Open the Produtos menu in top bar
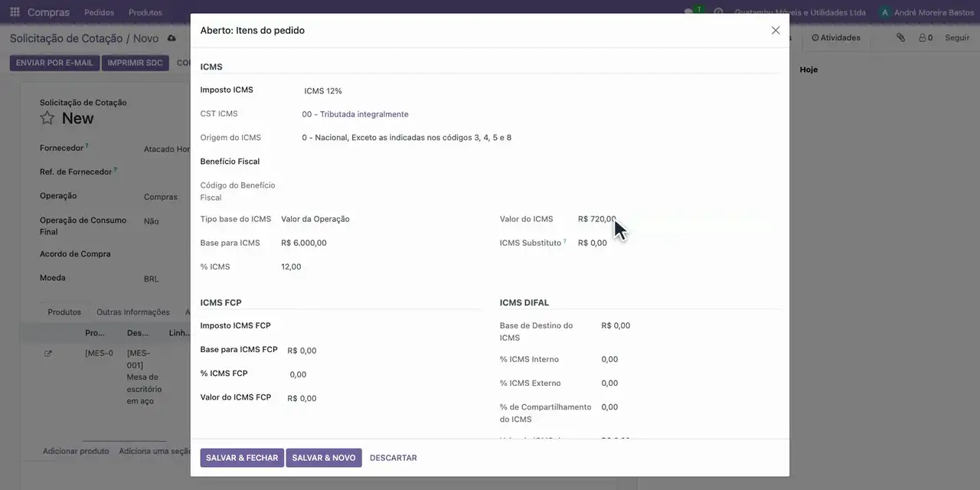This screenshot has width=980, height=490. [x=145, y=12]
